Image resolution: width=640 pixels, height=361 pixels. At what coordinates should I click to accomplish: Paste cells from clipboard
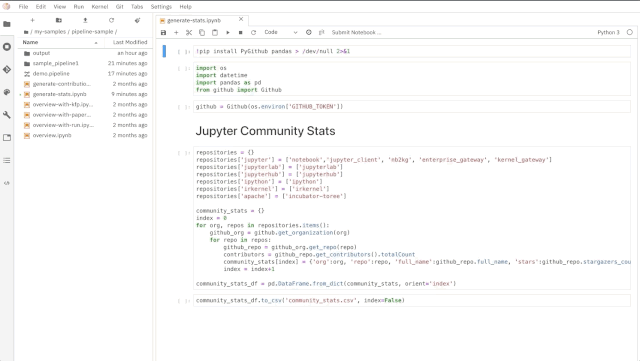[x=215, y=32]
